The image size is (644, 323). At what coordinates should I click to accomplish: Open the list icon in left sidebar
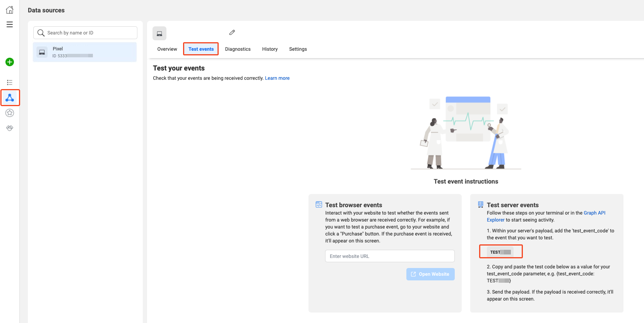click(10, 82)
